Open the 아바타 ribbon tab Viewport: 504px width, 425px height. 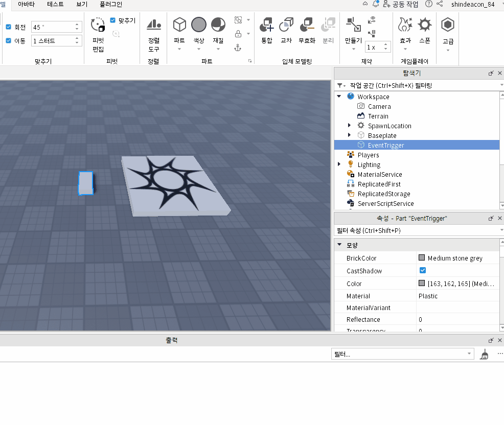click(x=27, y=4)
